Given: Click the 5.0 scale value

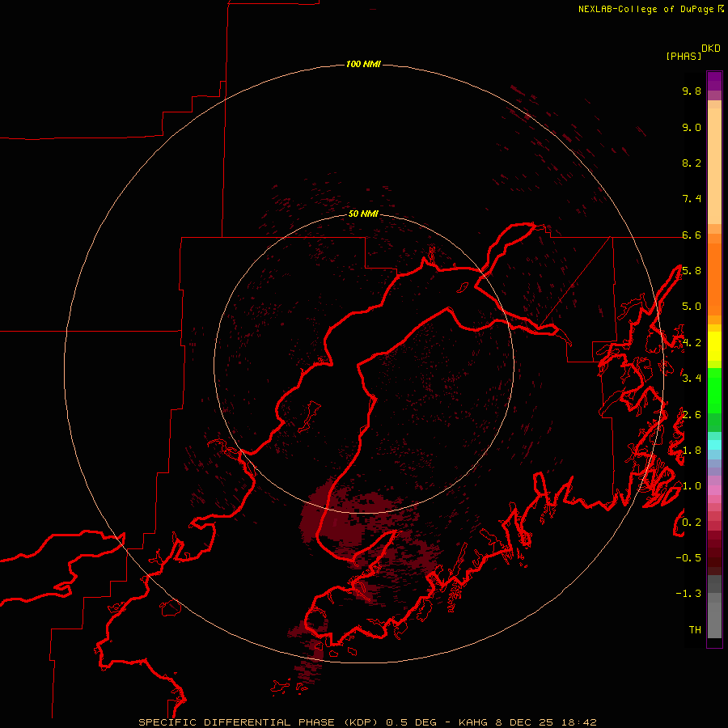Looking at the screenshot, I should [x=692, y=307].
